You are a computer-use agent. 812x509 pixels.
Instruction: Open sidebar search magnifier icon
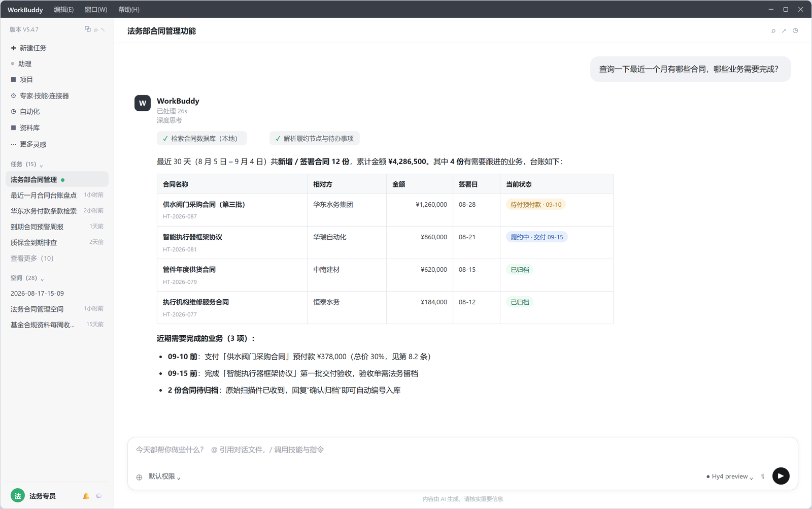tap(95, 29)
